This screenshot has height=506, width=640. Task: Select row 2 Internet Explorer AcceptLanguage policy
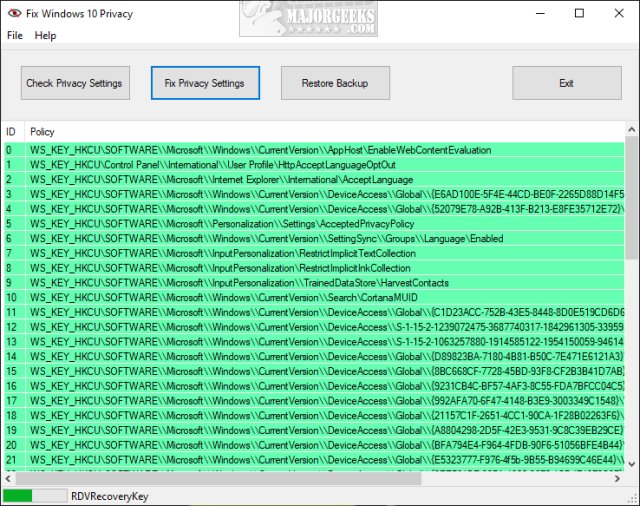[x=314, y=180]
